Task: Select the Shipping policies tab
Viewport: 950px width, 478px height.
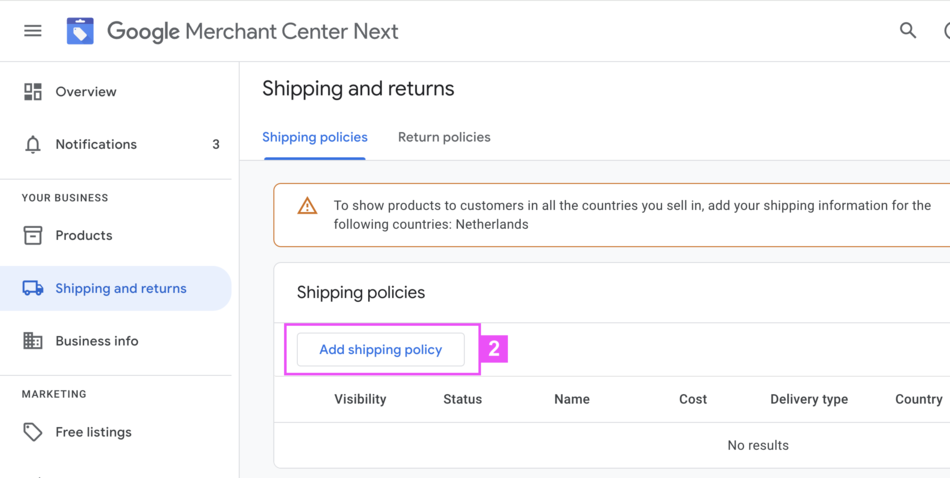Action: point(315,137)
